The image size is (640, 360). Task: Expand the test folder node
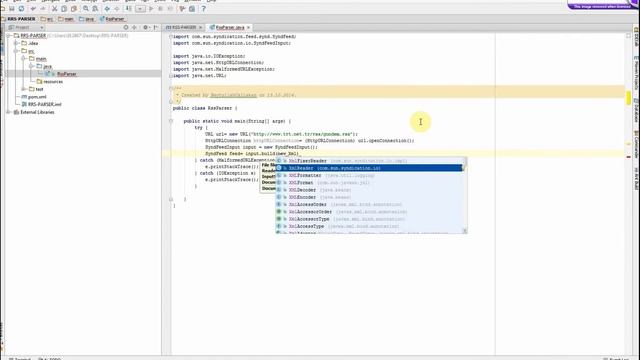(x=24, y=89)
